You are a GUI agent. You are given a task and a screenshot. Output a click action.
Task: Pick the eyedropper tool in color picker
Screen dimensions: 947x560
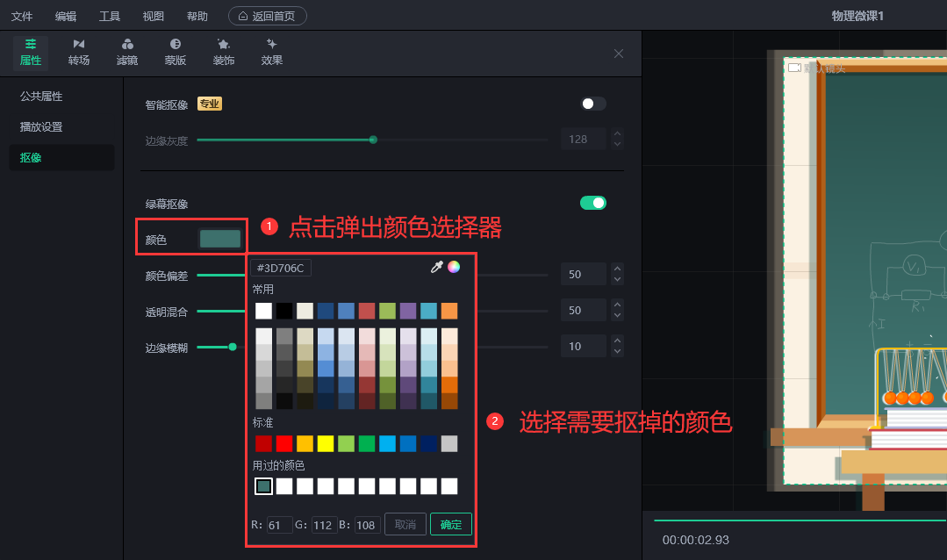point(436,268)
